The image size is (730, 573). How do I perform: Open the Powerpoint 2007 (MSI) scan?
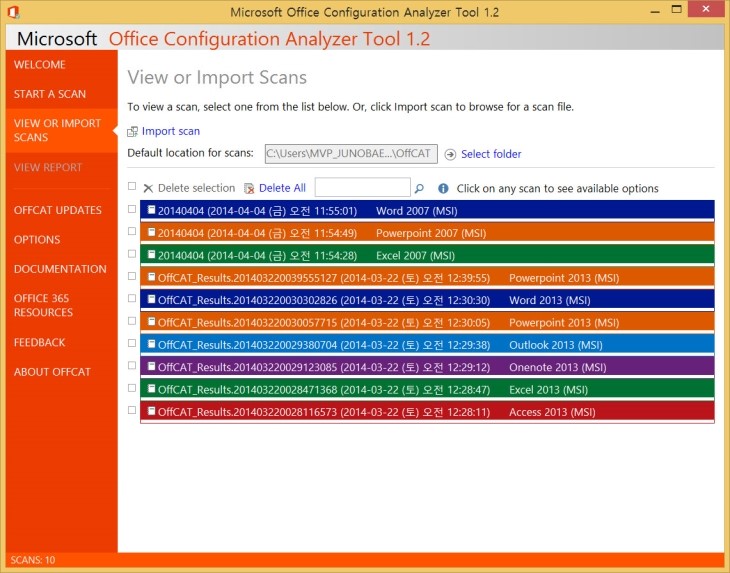coord(427,233)
